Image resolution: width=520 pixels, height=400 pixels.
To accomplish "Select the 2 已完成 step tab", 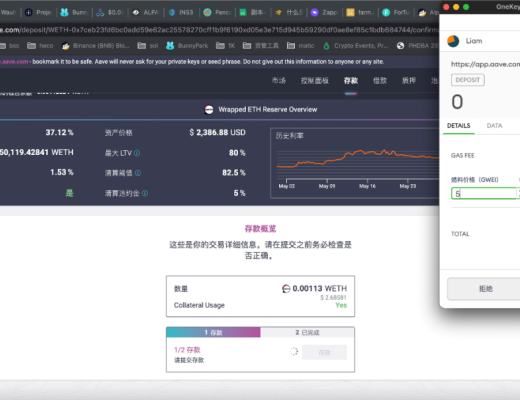I will [307, 332].
